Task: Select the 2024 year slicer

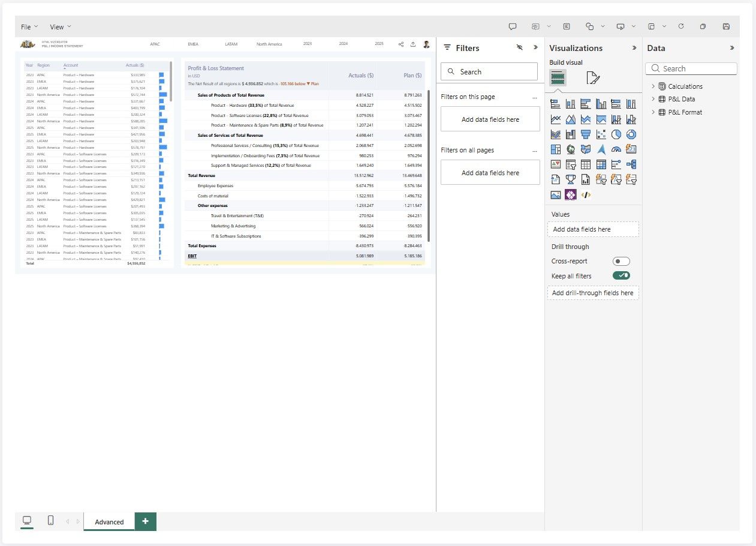Action: (344, 44)
